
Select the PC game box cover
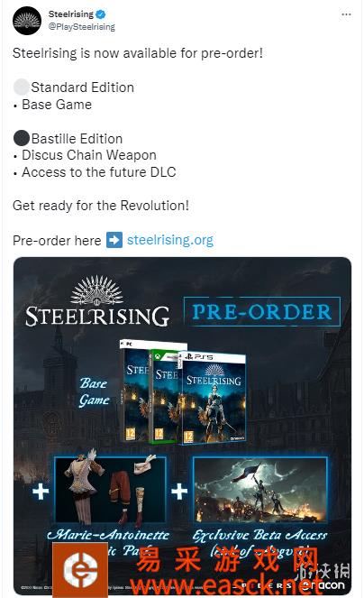coord(136,391)
